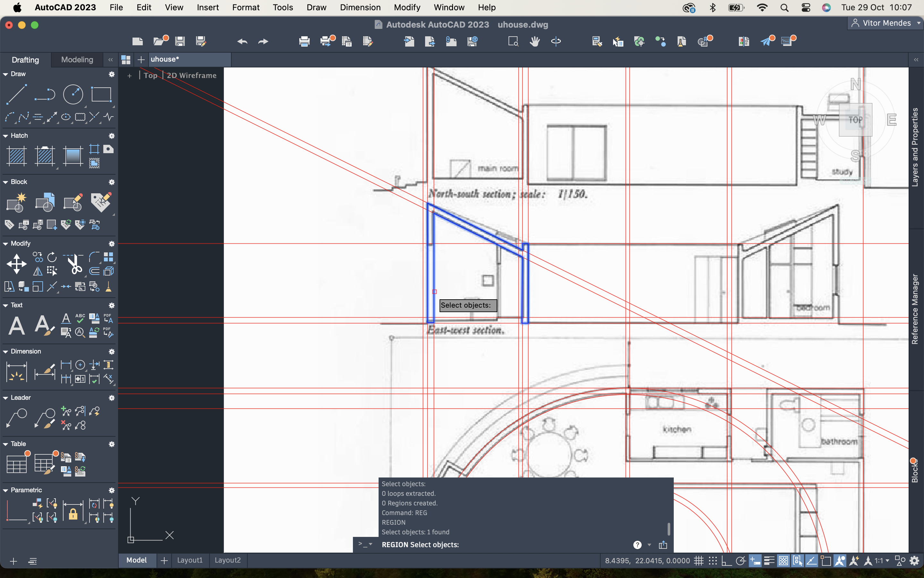Screen dimensions: 924x578
Task: Click the Save icon in toolbar
Action: (180, 41)
